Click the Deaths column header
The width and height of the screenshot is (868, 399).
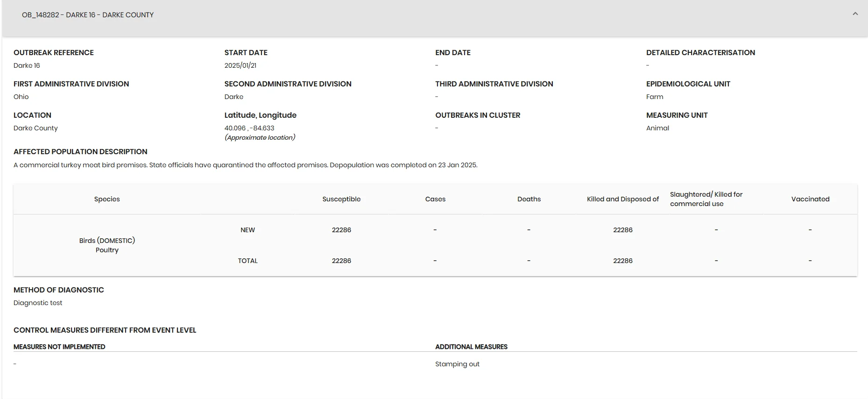tap(529, 199)
